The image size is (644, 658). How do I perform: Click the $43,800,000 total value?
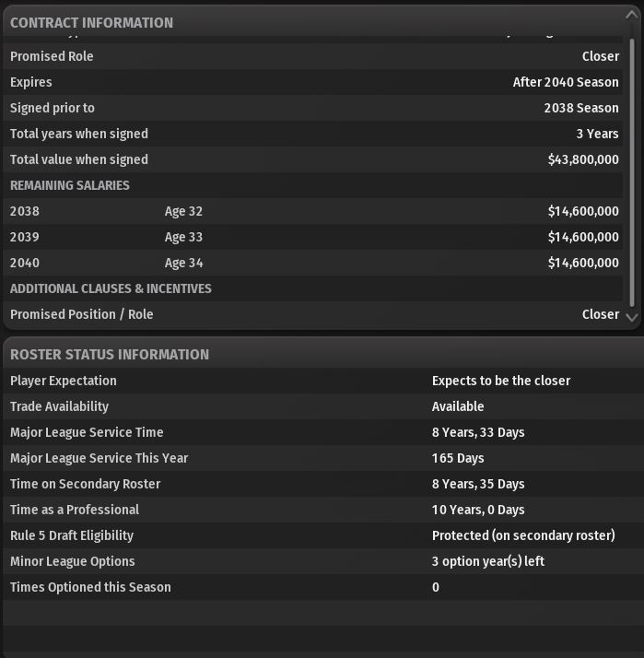click(583, 159)
